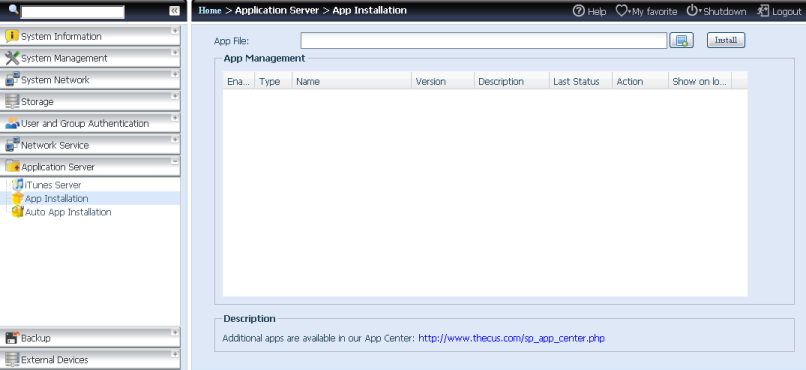The width and height of the screenshot is (806, 370).
Task: Open Auto App Installation entry
Action: (68, 212)
